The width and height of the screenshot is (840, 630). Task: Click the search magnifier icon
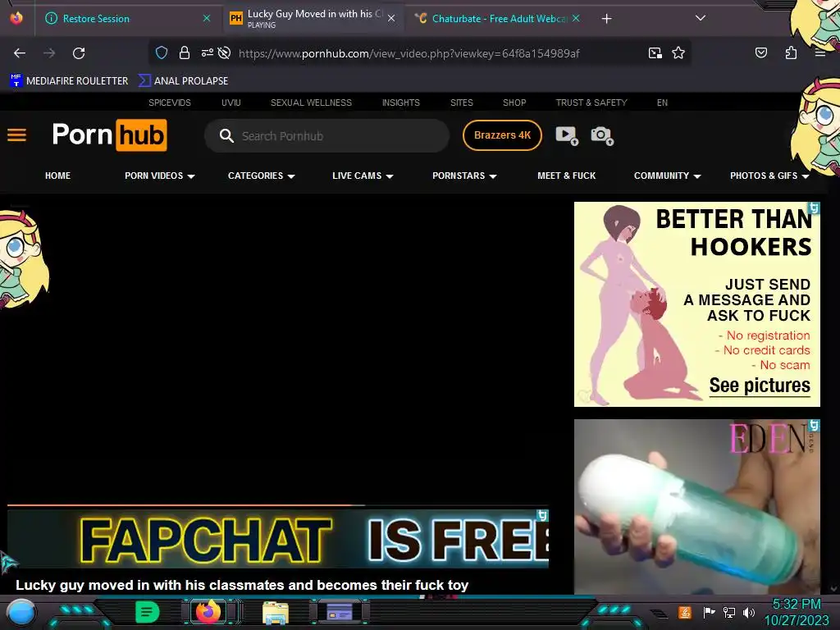point(226,135)
